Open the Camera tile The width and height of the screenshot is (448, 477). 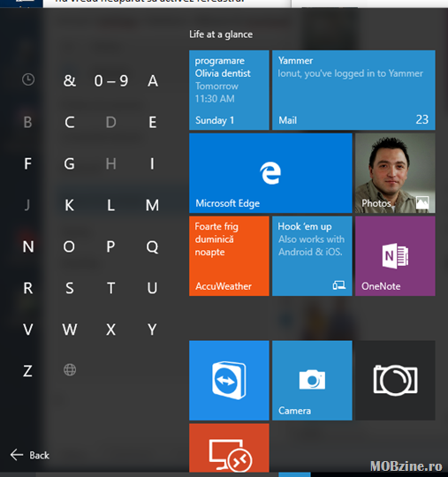tap(312, 381)
